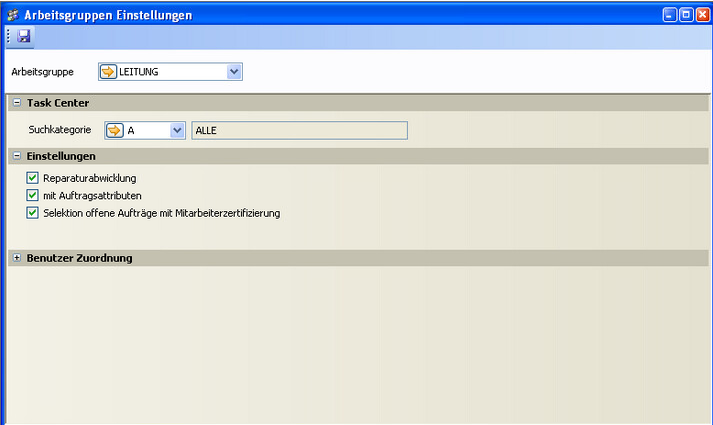Disable Selektion offene Aufträge mit Mitarbeiterzertifizierung
The height and width of the screenshot is (425, 713).
point(33,213)
